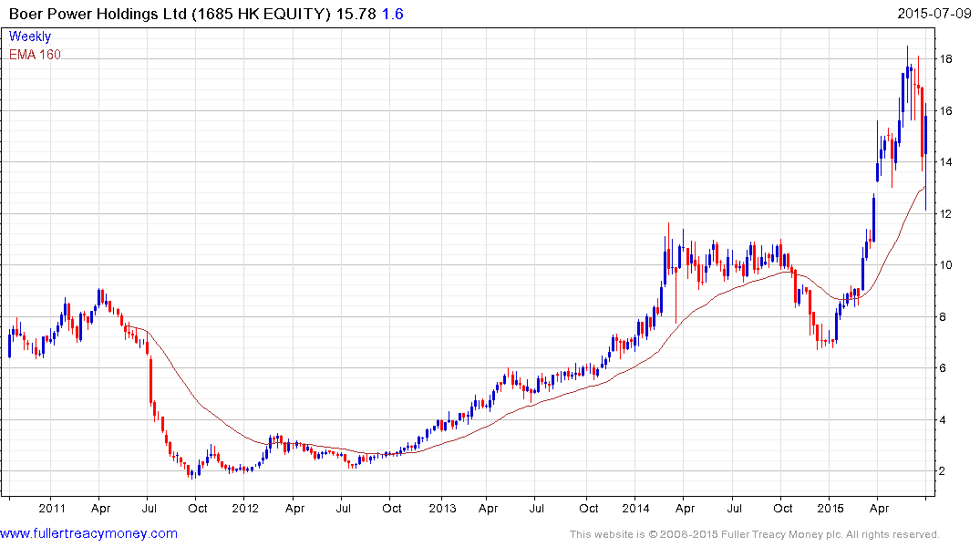This screenshot has width=980, height=547.
Task: Click the www.fullertreacymoney.com link
Action: pos(88,533)
